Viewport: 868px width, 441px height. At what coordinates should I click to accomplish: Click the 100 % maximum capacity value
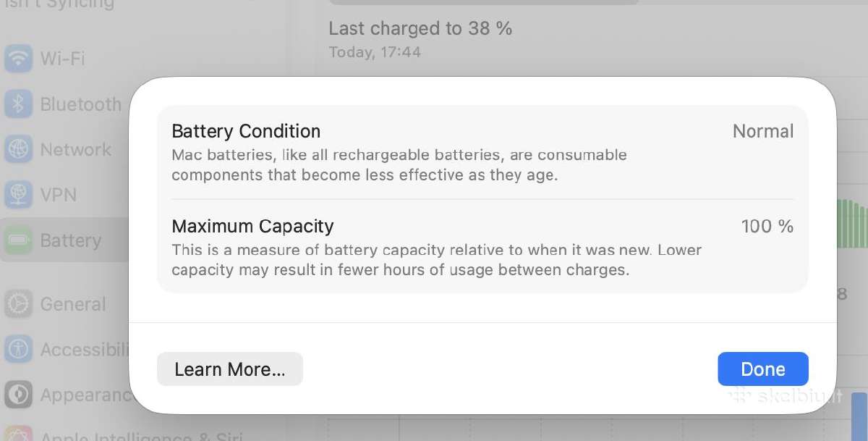767,226
